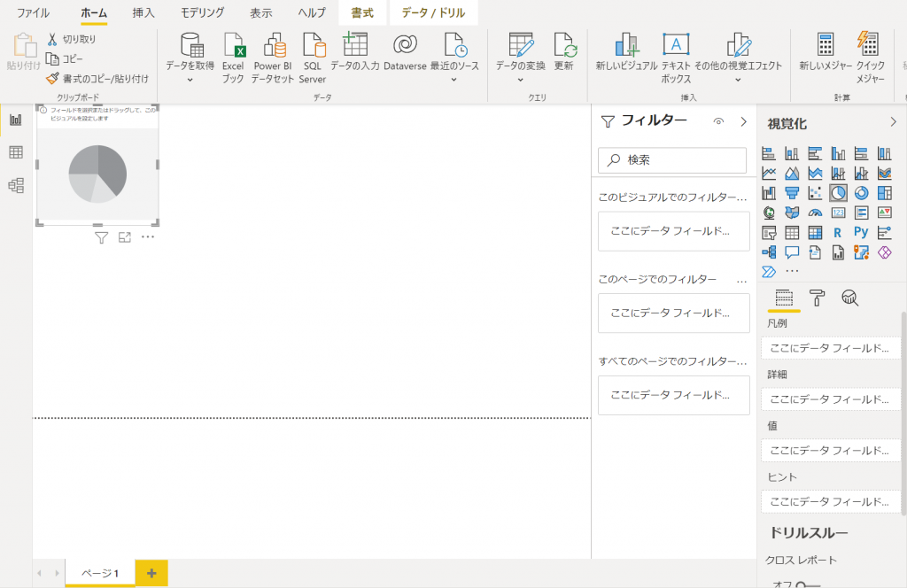
Task: Switch to the 挿入 ribbon tab
Action: [143, 12]
